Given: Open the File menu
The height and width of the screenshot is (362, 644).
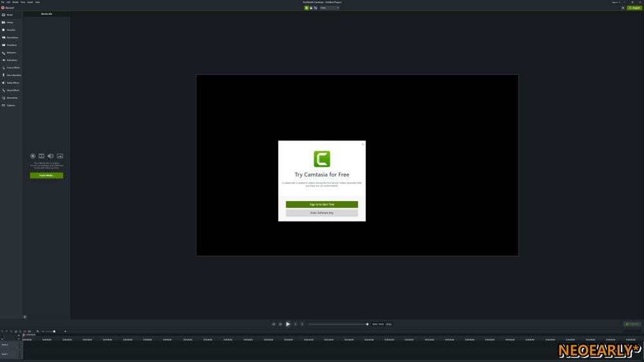Looking at the screenshot, I should [x=3, y=2].
